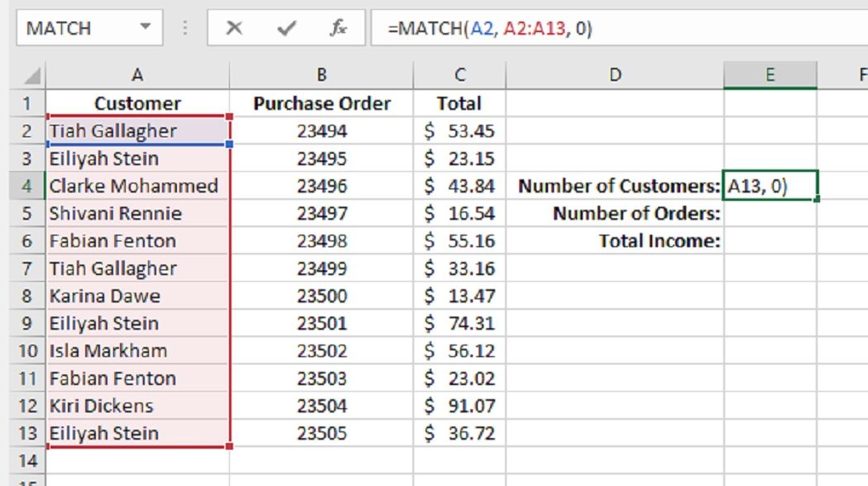This screenshot has height=486, width=868.
Task: Cancel formula entry with the X icon
Action: 234,27
